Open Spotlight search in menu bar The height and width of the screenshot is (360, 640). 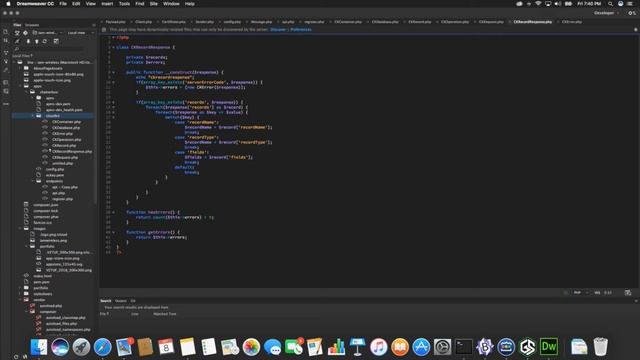(610, 4)
